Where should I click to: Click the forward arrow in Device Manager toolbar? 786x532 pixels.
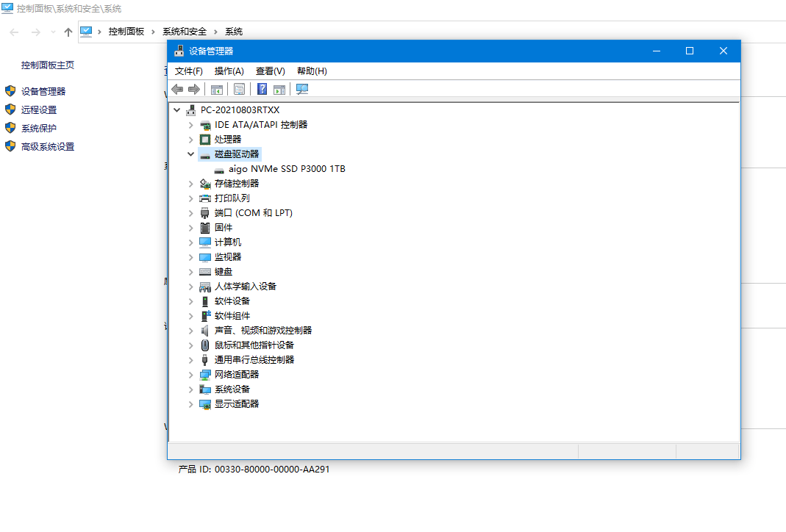tap(194, 89)
